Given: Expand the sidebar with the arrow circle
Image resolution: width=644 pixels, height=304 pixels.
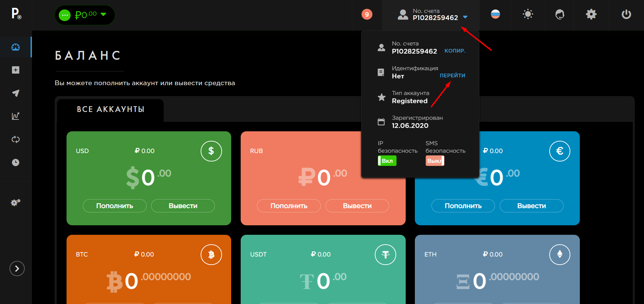Looking at the screenshot, I should tap(17, 269).
